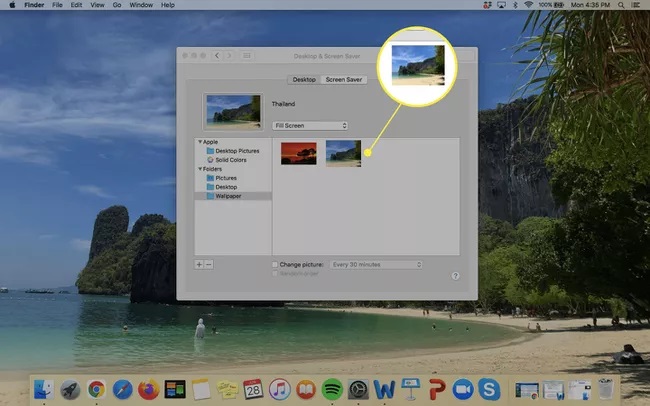The image size is (650, 406).
Task: Click Wi-Fi status icon in menu bar
Action: coord(528,5)
